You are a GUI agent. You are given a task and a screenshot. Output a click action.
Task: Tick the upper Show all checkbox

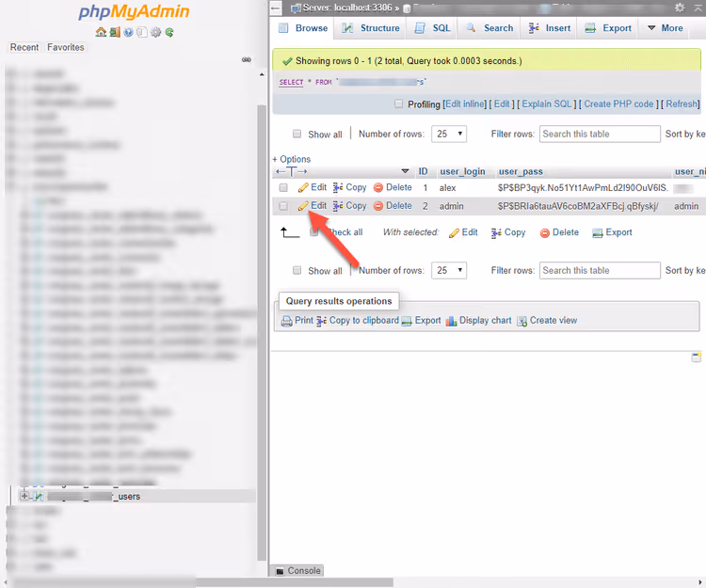pos(297,134)
